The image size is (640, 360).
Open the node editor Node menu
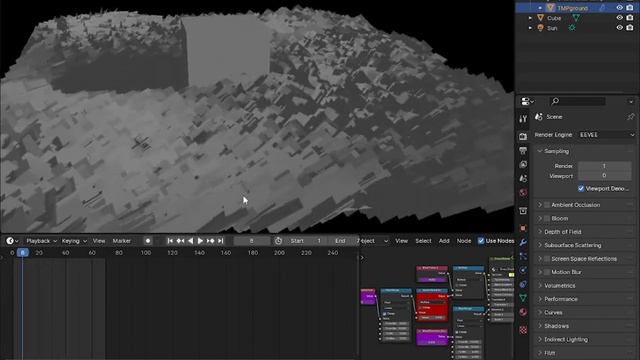tap(464, 241)
